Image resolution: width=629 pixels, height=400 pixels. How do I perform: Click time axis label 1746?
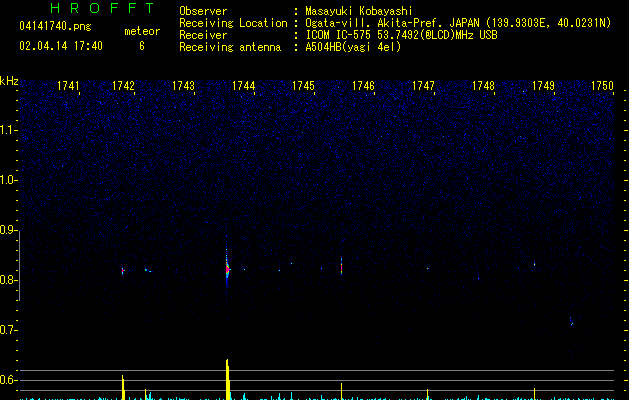tap(363, 86)
